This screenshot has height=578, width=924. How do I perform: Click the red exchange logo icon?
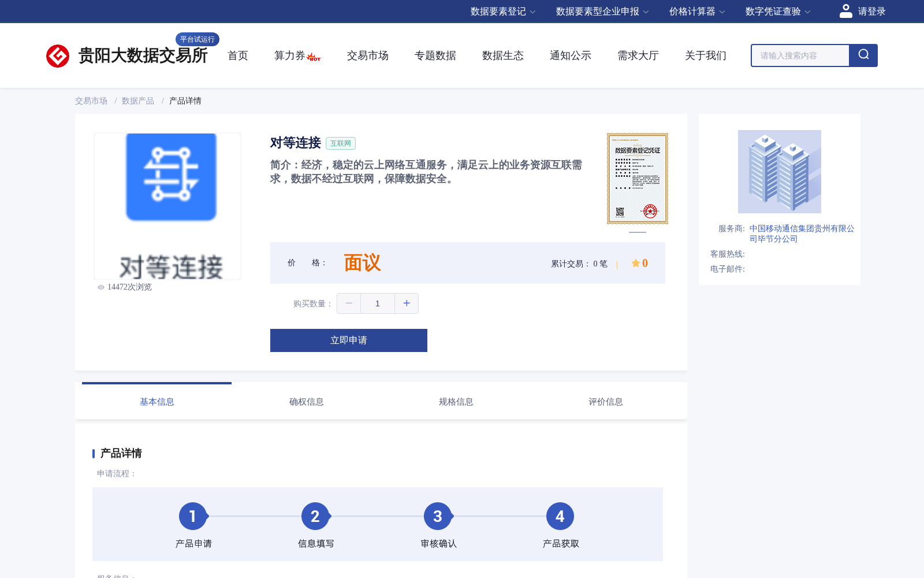pos(58,56)
